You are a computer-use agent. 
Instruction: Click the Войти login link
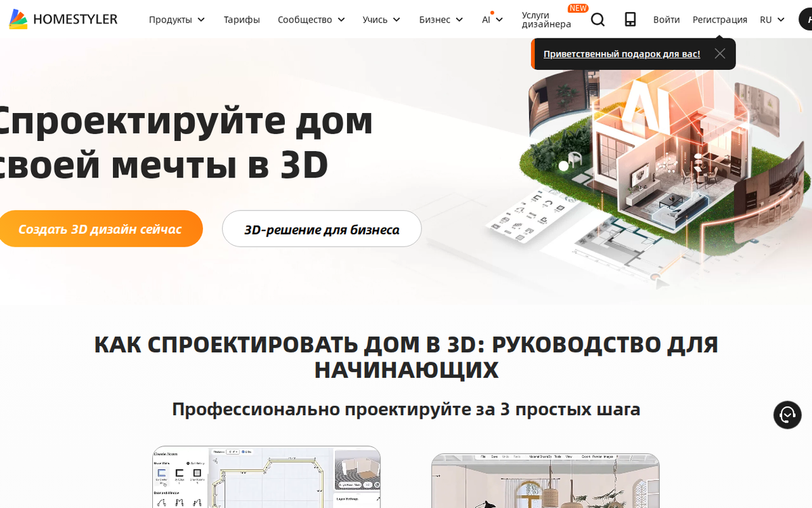667,20
